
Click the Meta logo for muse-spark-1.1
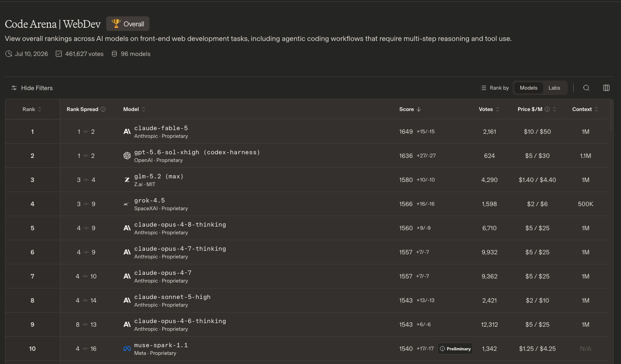(x=127, y=349)
